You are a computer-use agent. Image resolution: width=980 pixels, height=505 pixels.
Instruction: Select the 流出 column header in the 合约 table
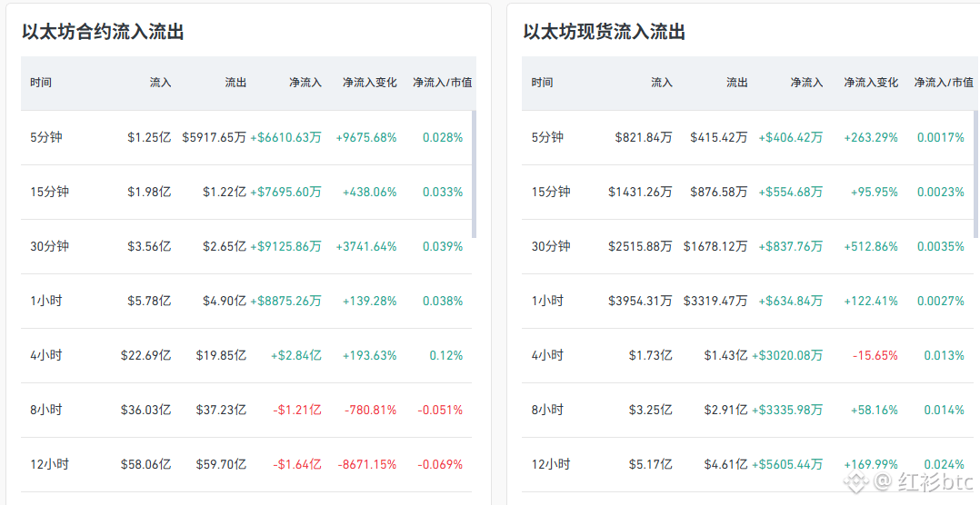tap(235, 83)
